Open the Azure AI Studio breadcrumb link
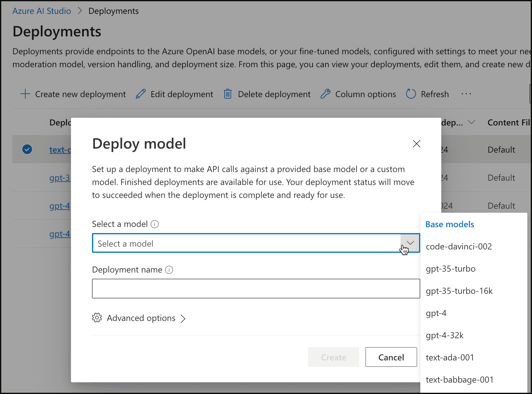Image resolution: width=532 pixels, height=394 pixels. click(42, 11)
